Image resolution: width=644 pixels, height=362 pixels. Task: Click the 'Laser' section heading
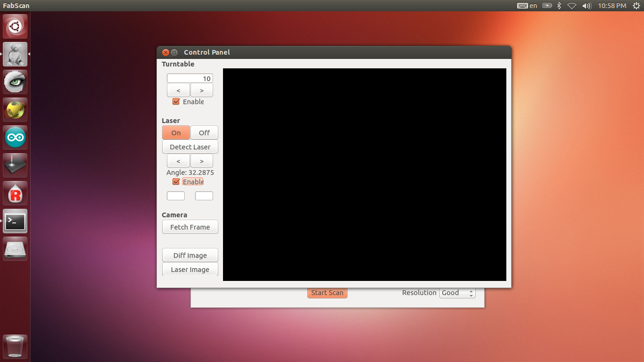coord(171,121)
